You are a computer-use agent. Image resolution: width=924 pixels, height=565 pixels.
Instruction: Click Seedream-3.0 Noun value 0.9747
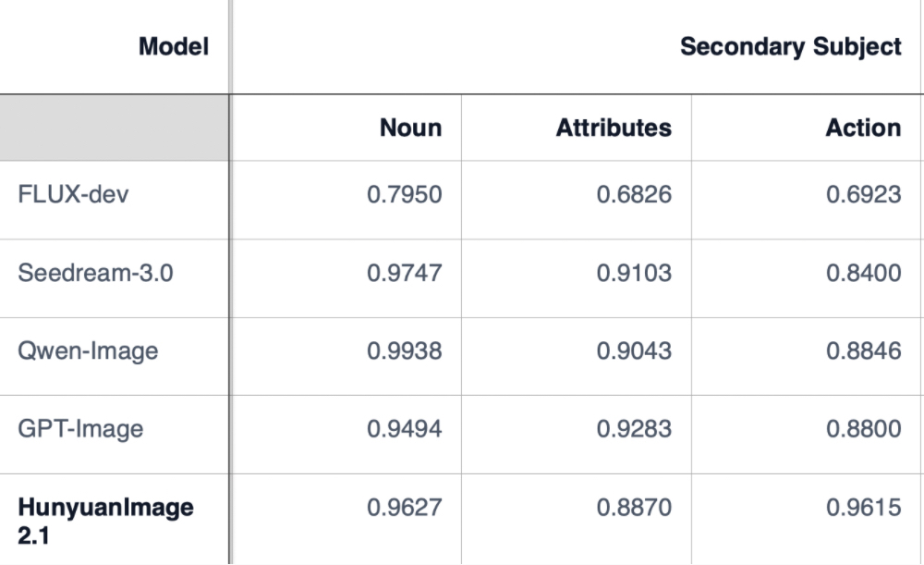coord(405,273)
